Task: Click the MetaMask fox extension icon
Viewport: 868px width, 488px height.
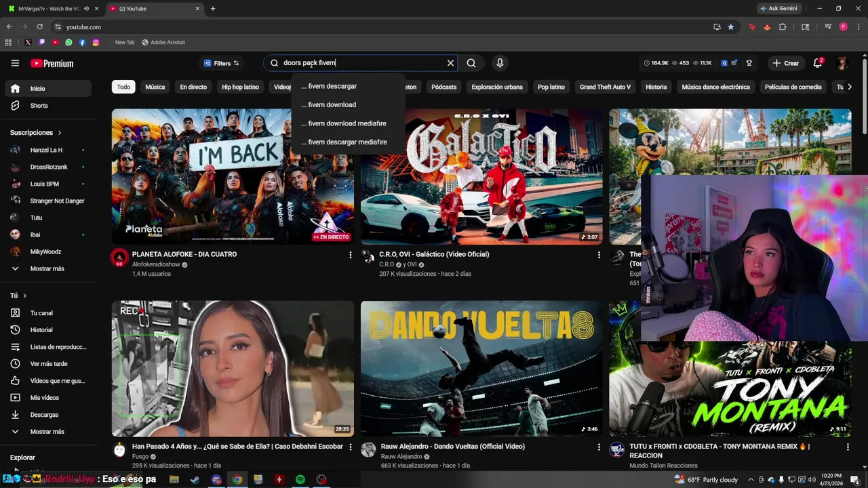Action: pos(767,27)
